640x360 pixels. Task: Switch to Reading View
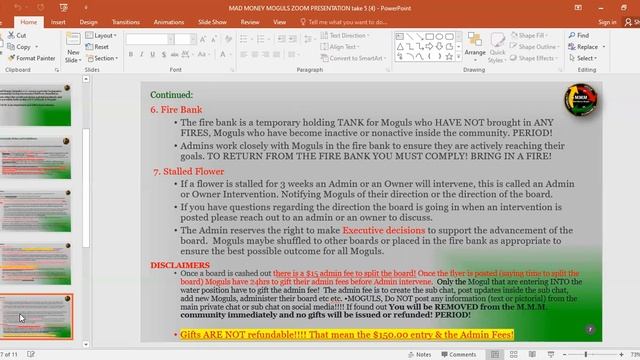[532, 355]
